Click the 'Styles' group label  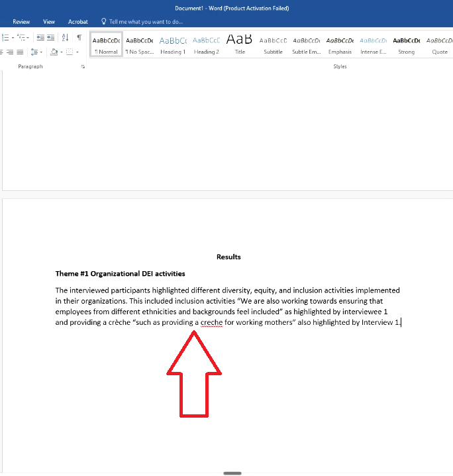pyautogui.click(x=340, y=66)
